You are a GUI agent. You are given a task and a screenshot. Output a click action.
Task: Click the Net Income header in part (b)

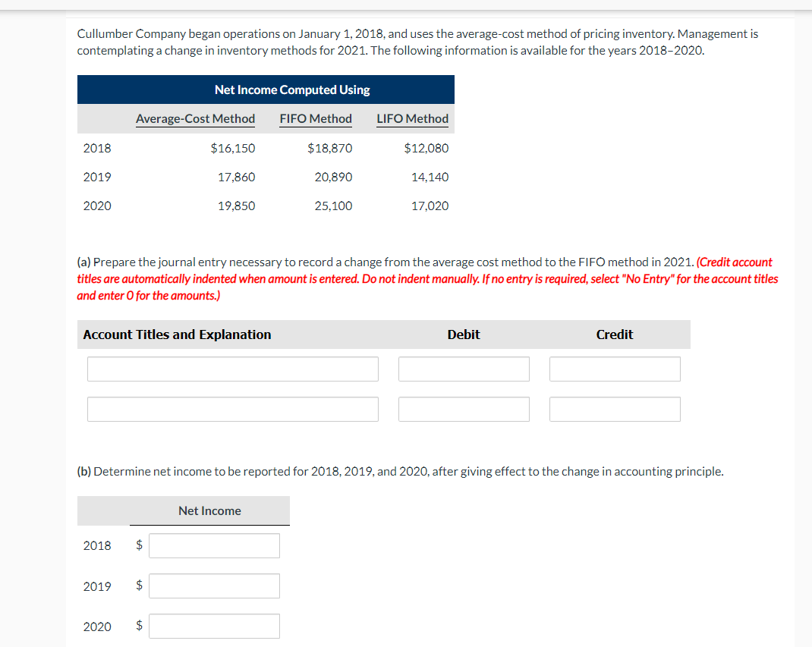tap(209, 510)
